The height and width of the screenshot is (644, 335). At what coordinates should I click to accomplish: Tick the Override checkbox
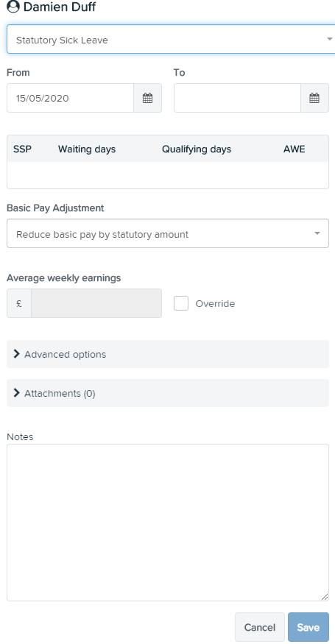tap(181, 303)
